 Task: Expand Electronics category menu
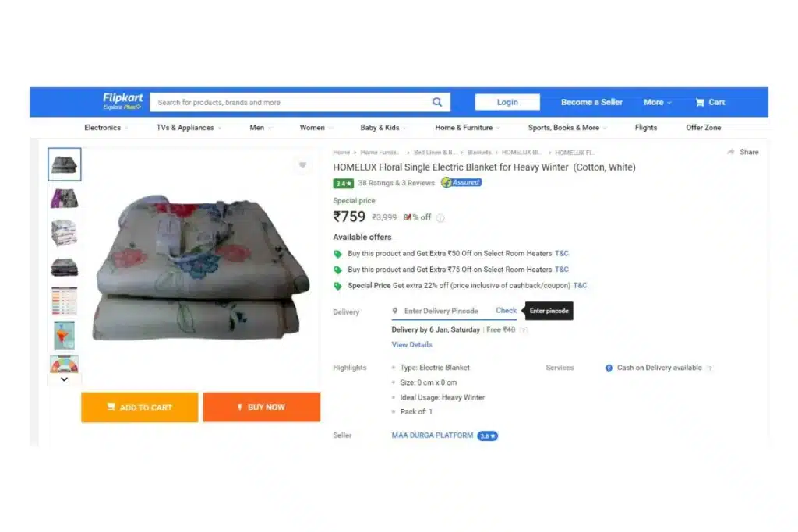pyautogui.click(x=106, y=128)
